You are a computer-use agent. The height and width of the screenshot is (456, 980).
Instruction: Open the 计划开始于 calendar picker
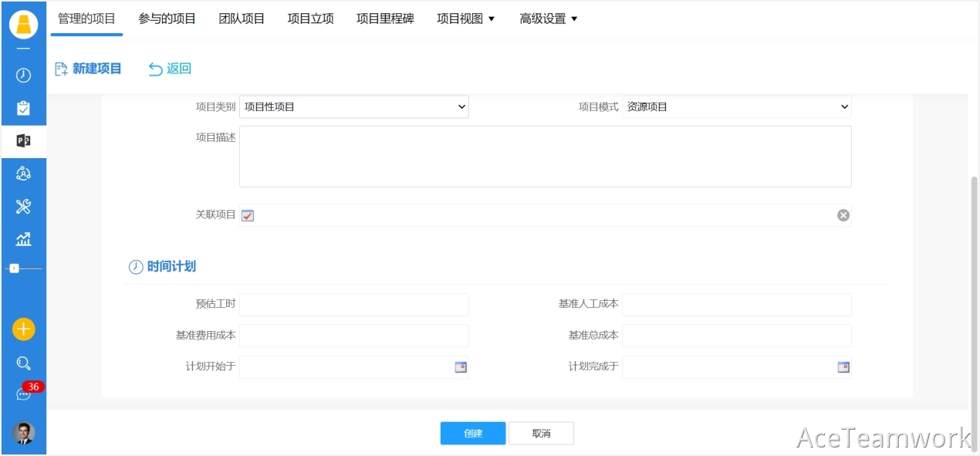[461, 367]
